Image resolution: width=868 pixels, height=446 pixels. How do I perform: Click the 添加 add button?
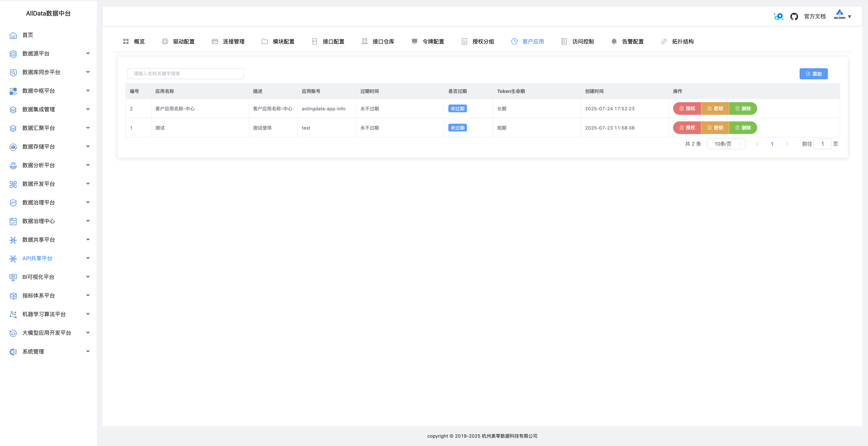point(813,74)
